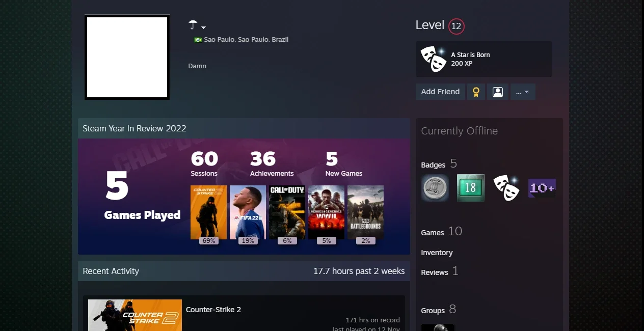The width and height of the screenshot is (644, 331).
Task: Click the Level 12 badge circle
Action: point(456,26)
